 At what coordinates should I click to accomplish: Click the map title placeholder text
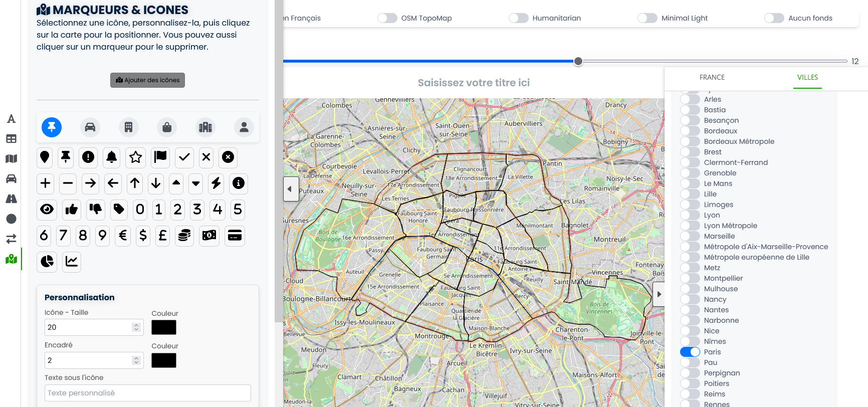coord(474,83)
